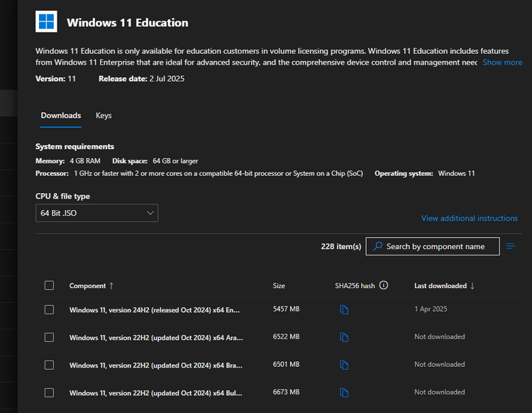Screen dimensions: 532x413
Task: Open Windows 11 22H2 x64 Bra... component
Action: (x=156, y=365)
